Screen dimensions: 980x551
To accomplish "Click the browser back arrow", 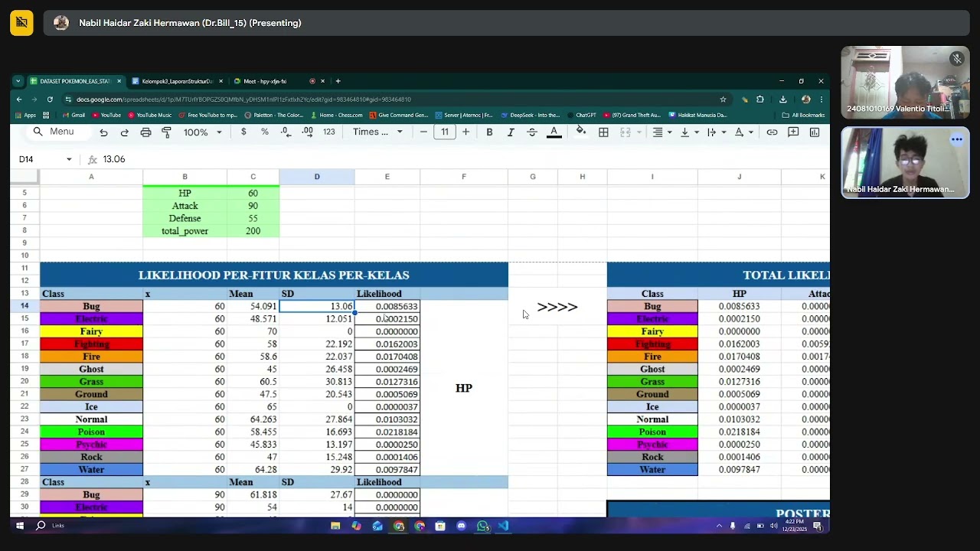I will click(x=19, y=99).
